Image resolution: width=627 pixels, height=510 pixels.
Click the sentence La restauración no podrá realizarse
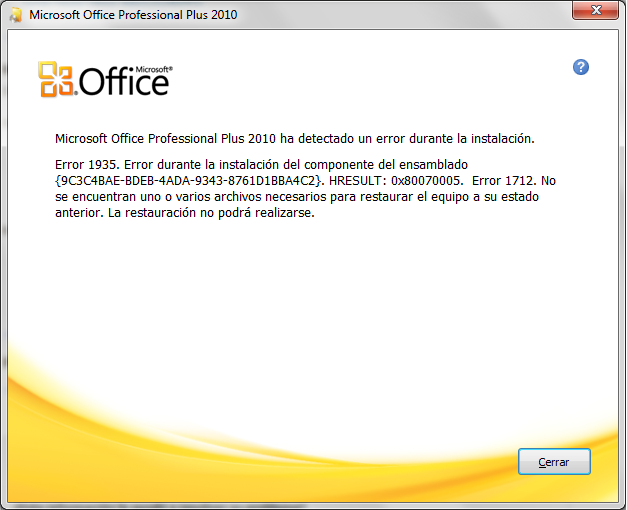pos(211,213)
